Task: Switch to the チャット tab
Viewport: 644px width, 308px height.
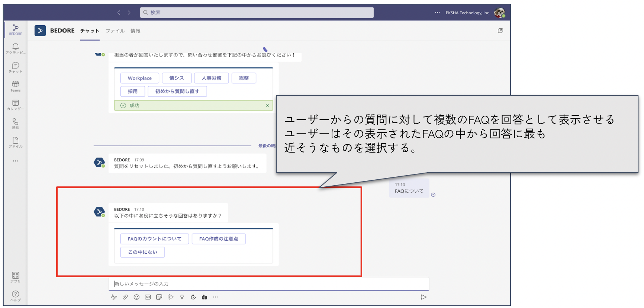Action: tap(90, 31)
